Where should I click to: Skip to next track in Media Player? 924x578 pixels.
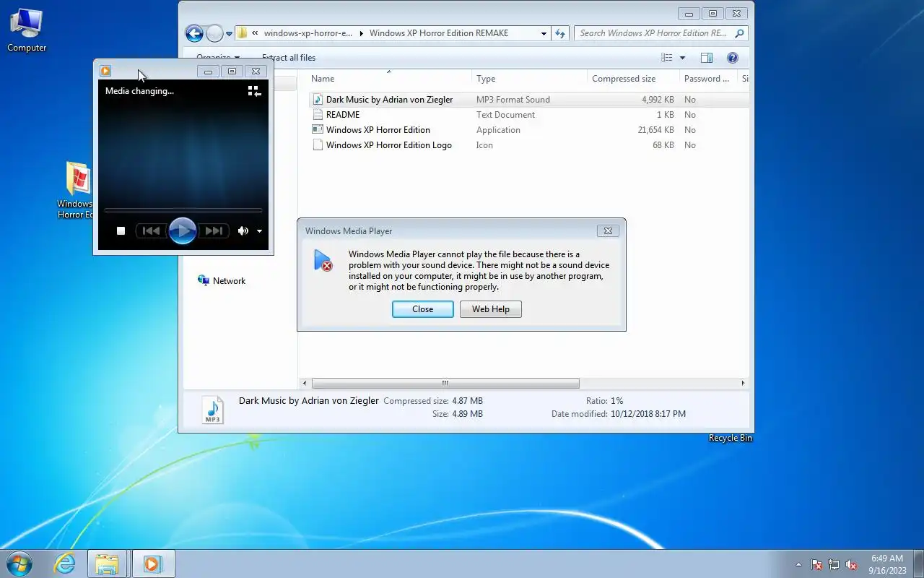click(214, 231)
